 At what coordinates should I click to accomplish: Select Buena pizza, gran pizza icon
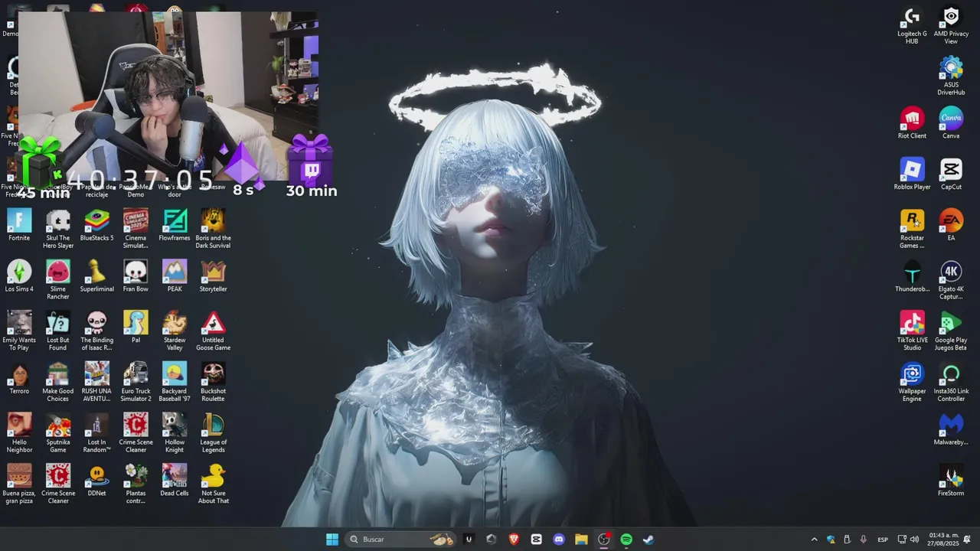coord(19,484)
